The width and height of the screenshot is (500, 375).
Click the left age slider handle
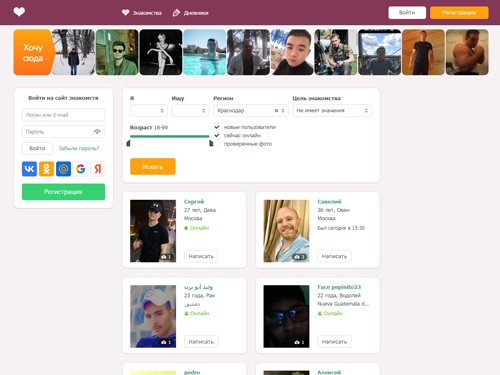click(128, 143)
